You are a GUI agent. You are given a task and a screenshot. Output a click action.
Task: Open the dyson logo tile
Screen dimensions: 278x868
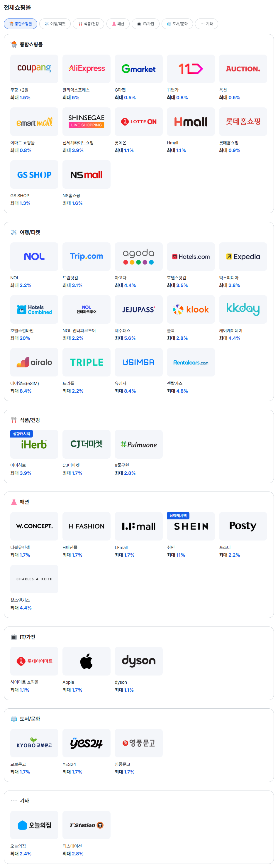[138, 661]
